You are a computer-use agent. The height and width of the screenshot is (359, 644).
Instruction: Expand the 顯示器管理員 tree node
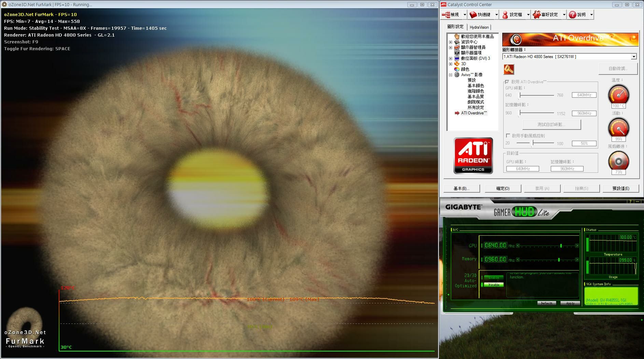click(x=450, y=47)
